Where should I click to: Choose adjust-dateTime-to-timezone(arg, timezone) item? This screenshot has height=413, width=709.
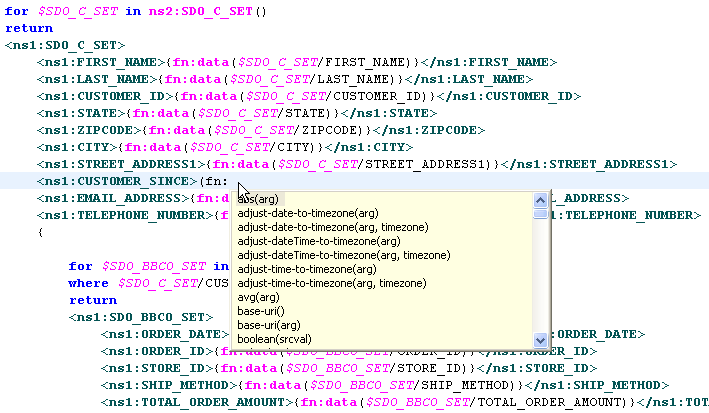(x=344, y=255)
